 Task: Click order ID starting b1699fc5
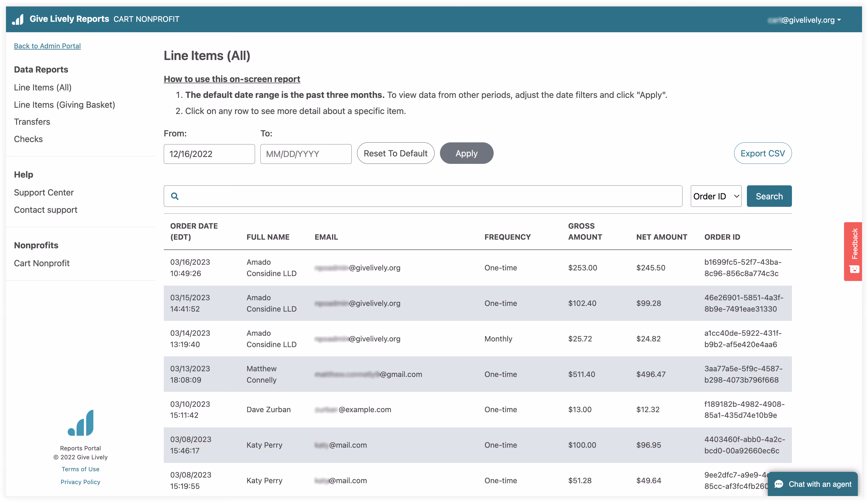tap(743, 268)
